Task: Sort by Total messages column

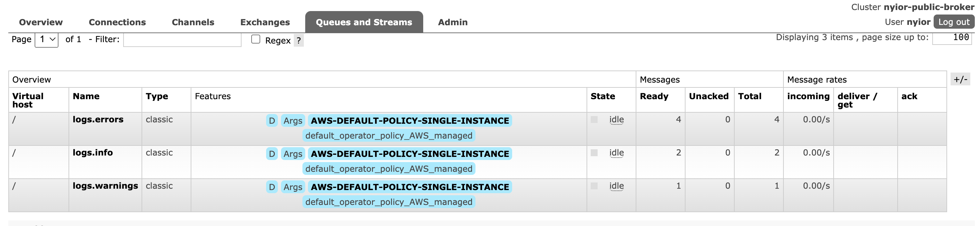Action: pos(750,96)
